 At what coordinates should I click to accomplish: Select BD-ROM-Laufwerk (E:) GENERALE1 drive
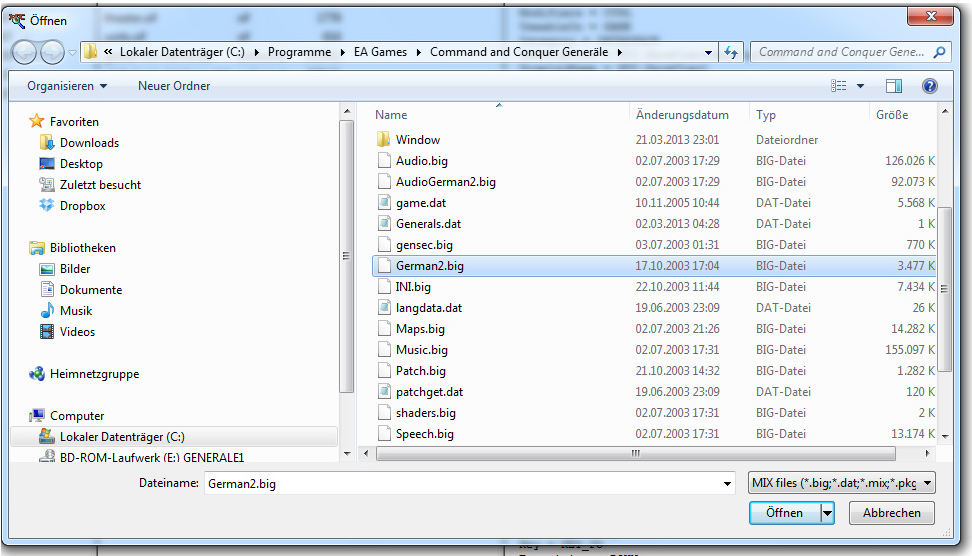pyautogui.click(x=152, y=457)
